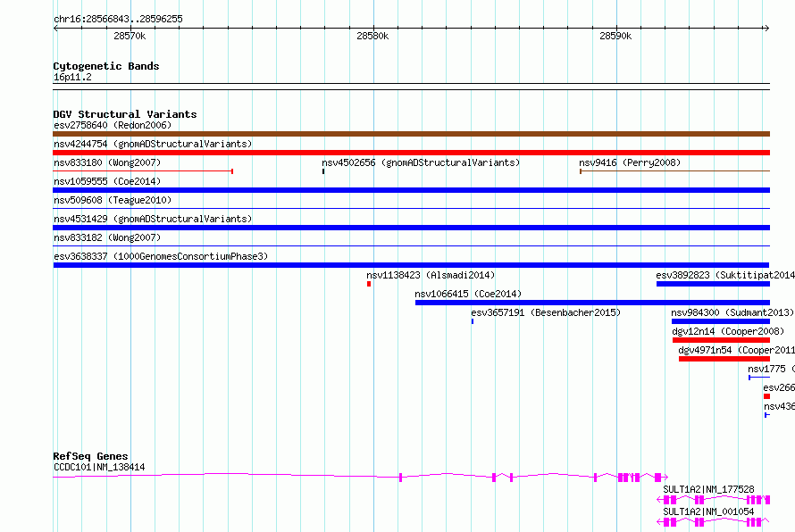Screen dimensions: 795x532
Task: Select label nsv9416 (Perry2008)
Action: click(x=630, y=162)
